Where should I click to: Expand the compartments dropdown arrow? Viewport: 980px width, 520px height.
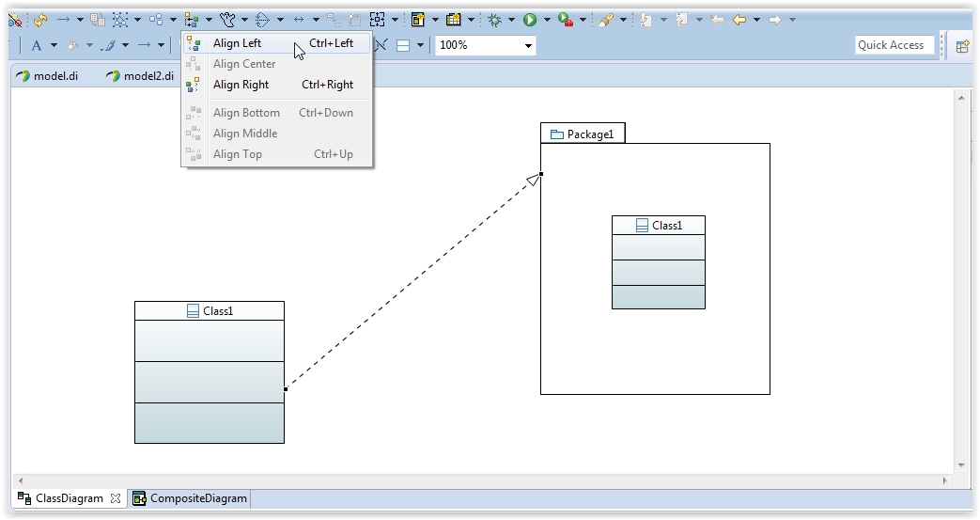pyautogui.click(x=420, y=45)
